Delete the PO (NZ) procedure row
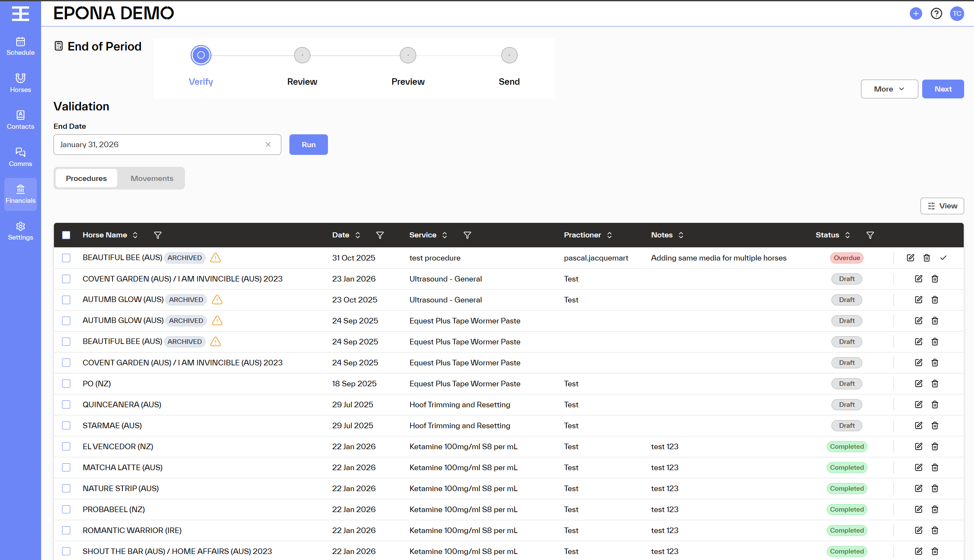Viewport: 974px width, 560px height. (935, 384)
